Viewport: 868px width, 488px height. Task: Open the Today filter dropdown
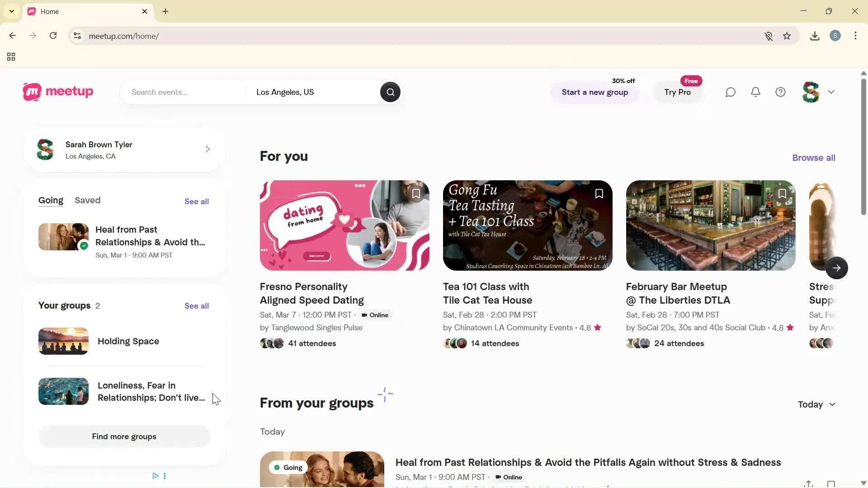pyautogui.click(x=816, y=404)
